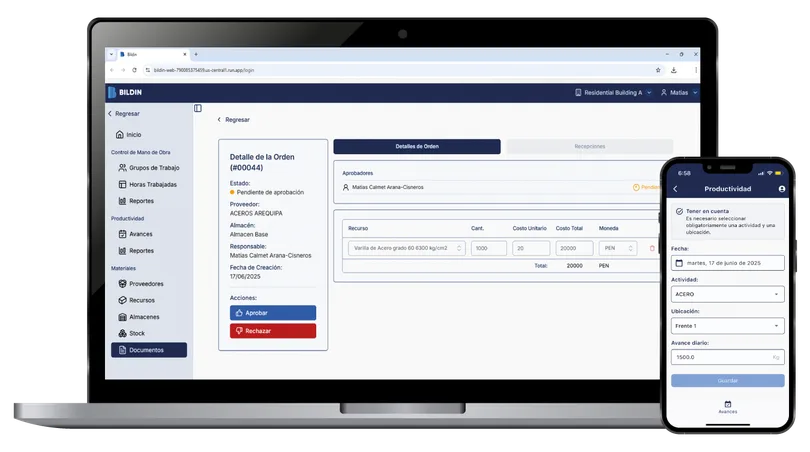Click Regresar link above order detail
Viewport: 810px width, 452px height.
233,120
